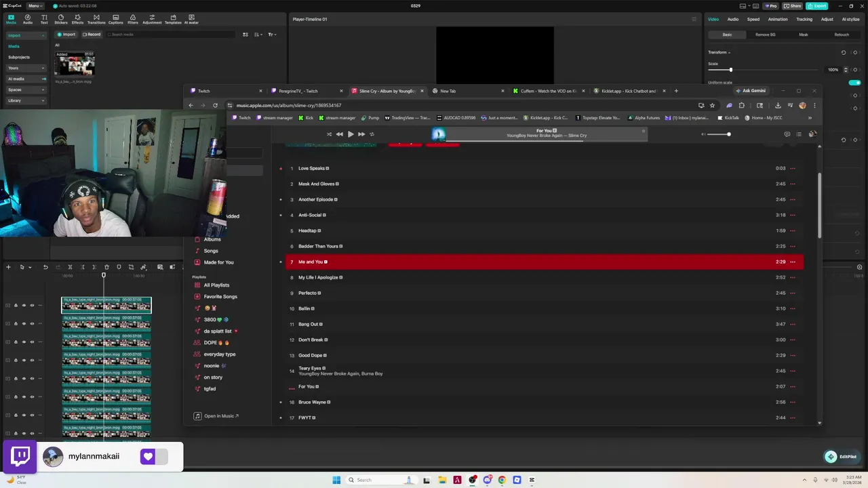The image size is (868, 488).
Task: Open the Text panel in CapCut toolbar
Action: (44, 20)
